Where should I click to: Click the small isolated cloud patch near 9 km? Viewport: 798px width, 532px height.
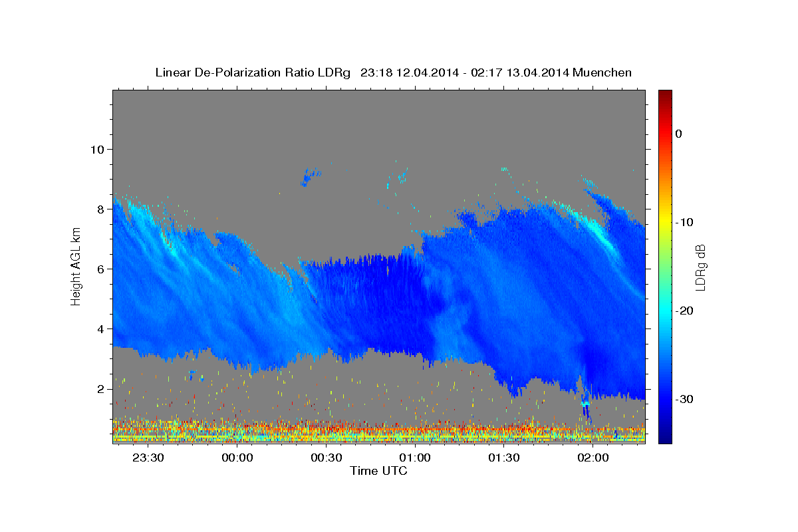pos(310,177)
